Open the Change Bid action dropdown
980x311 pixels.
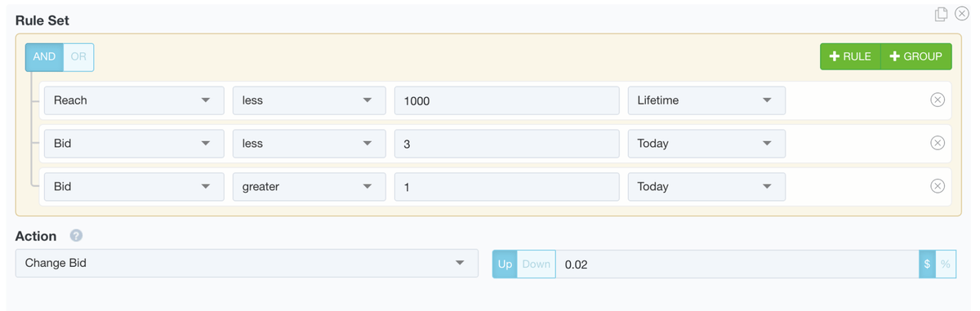point(247,264)
